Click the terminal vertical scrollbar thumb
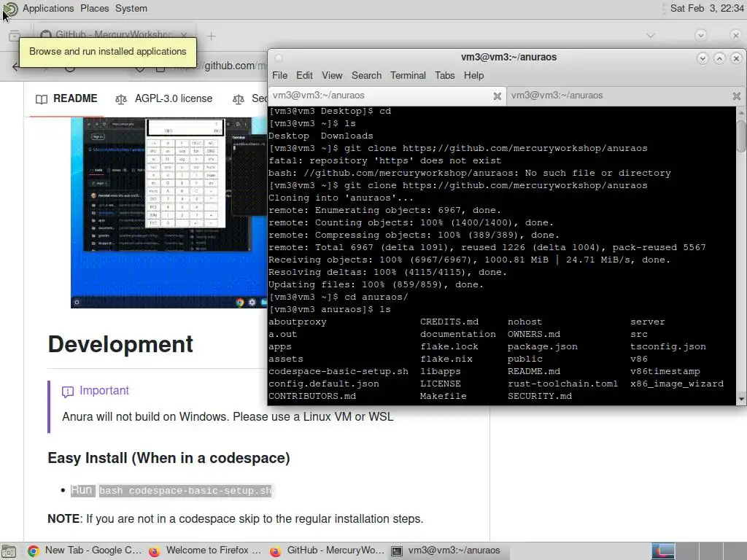The height and width of the screenshot is (560, 747). pos(741,136)
